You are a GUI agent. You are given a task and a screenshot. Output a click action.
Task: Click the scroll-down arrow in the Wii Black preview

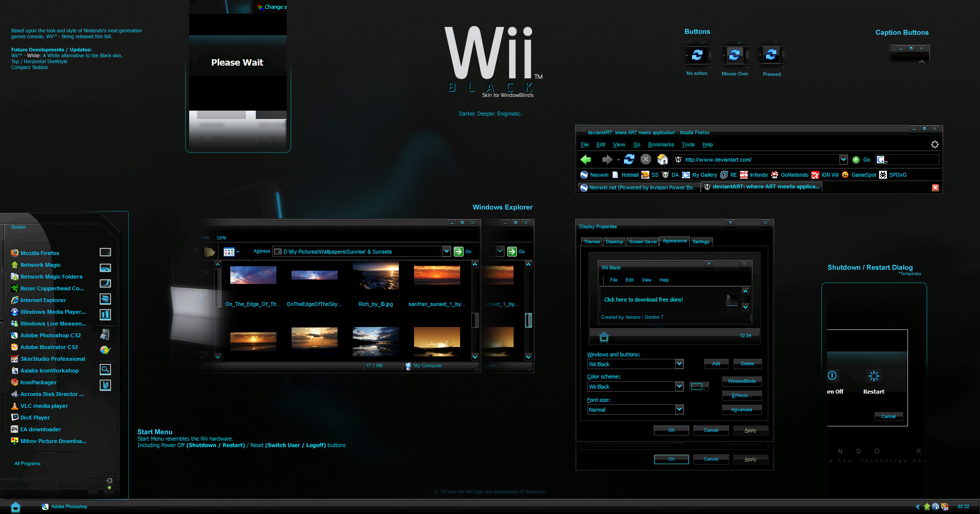coord(745,307)
